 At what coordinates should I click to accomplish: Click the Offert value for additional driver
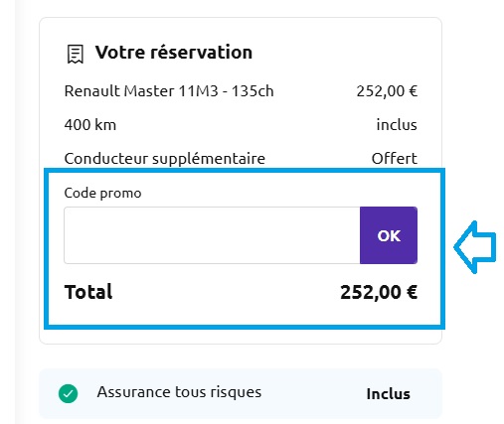[395, 159]
